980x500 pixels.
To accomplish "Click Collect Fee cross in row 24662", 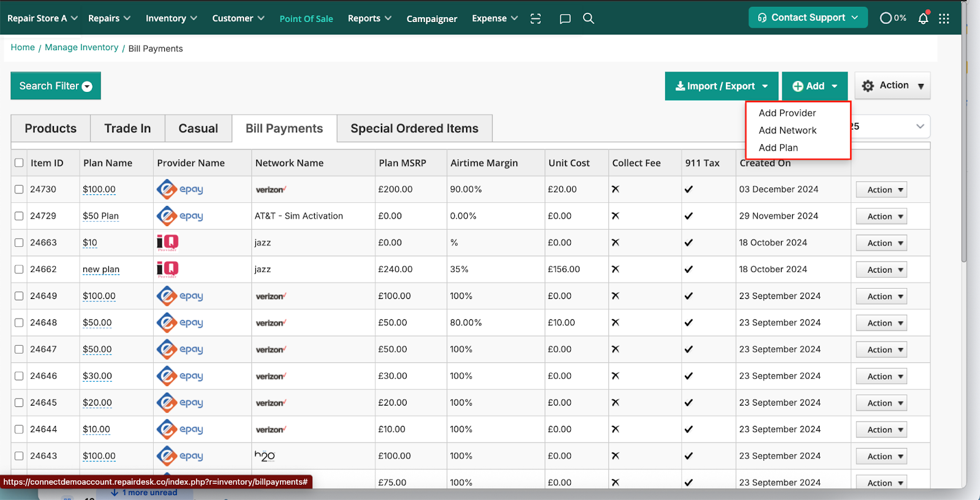I will [616, 270].
